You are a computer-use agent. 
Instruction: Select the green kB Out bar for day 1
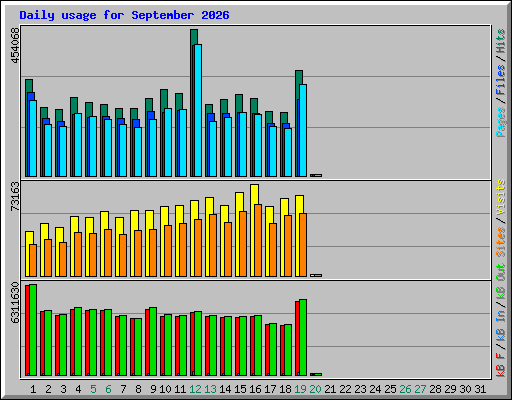(x=33, y=330)
